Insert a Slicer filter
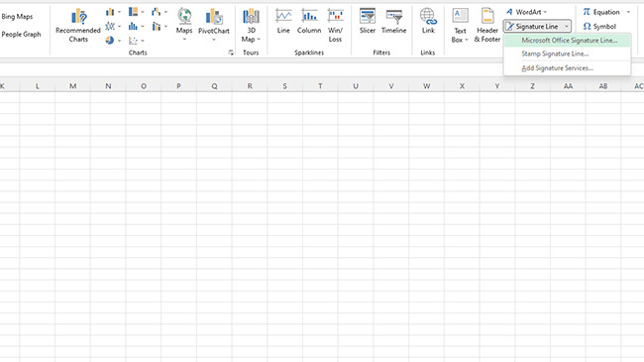This screenshot has width=644, height=362. 368,21
